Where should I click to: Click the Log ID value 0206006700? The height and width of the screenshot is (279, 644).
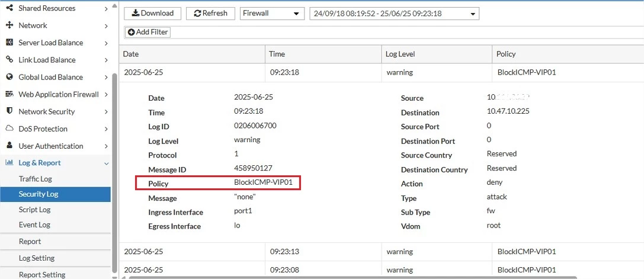(x=255, y=126)
